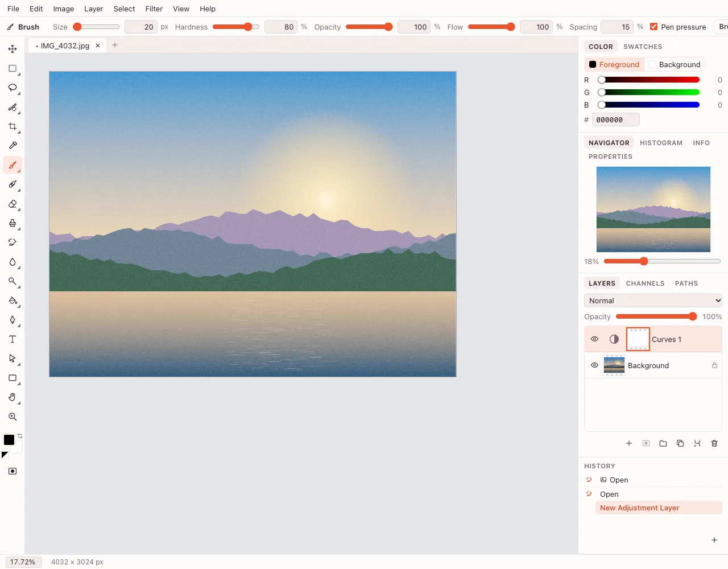Select the Path Selection arrow tool
This screenshot has width=728, height=569.
tap(13, 358)
